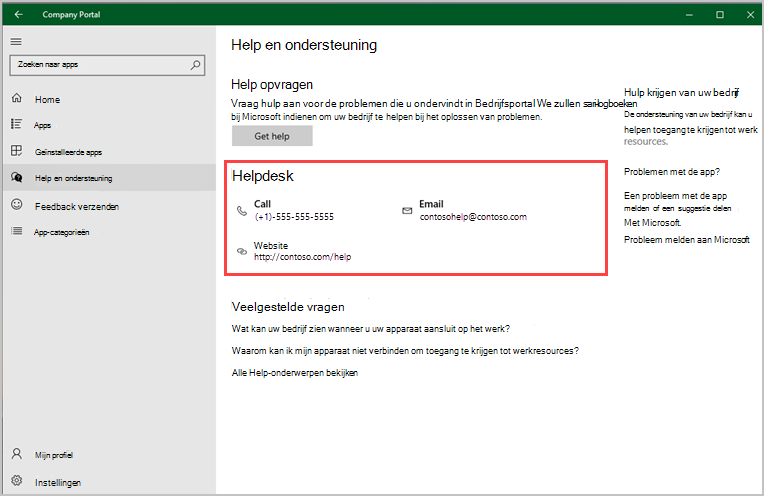Click 'Hulp krijgen van uw bedrijf' heading

tap(682, 93)
